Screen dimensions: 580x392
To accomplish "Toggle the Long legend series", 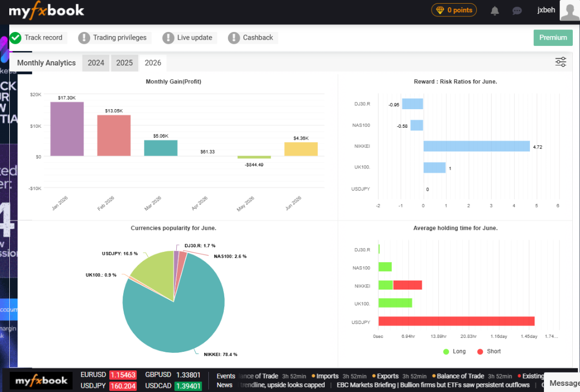I will coord(455,351).
